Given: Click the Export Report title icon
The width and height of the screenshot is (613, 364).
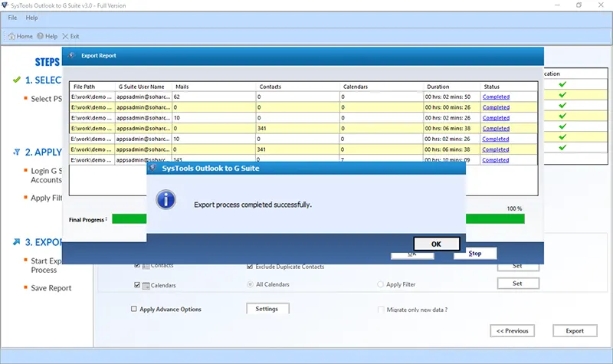Looking at the screenshot, I should pos(71,55).
